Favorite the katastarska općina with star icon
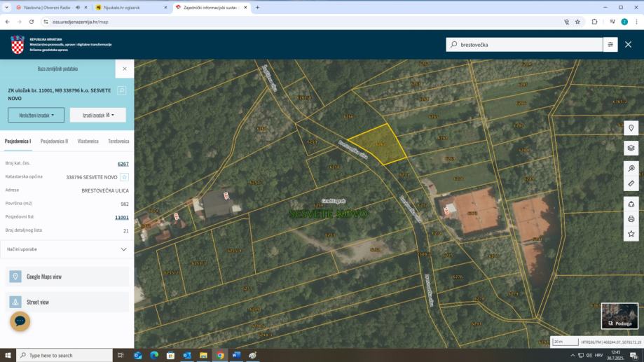The height and width of the screenshot is (362, 644). [125, 177]
